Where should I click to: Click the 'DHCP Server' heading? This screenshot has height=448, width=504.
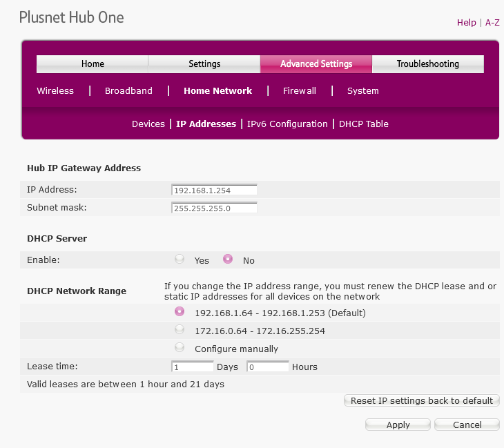click(57, 238)
